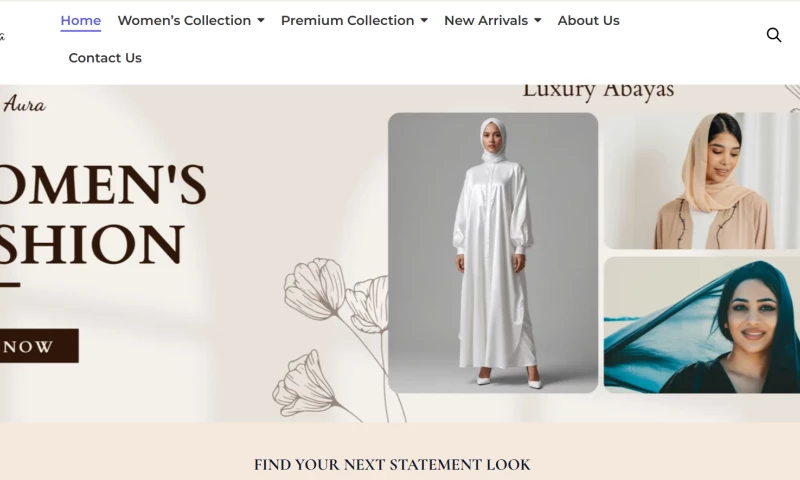Select the Women's Collection menu label
Image resolution: width=800 pixels, height=480 pixels.
click(x=184, y=20)
